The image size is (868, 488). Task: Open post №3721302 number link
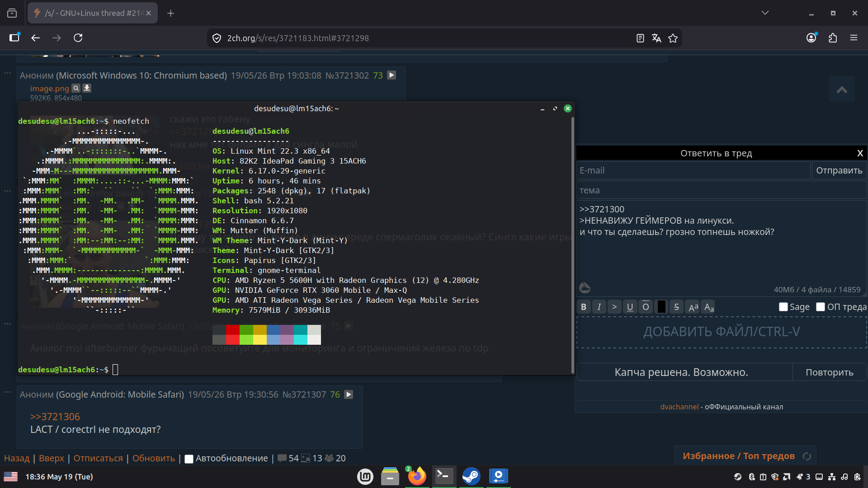point(347,75)
